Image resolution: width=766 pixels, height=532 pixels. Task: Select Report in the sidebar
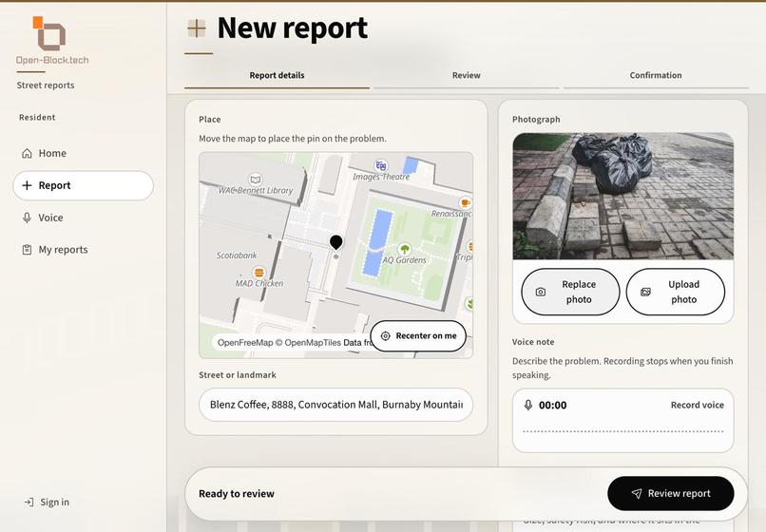coord(83,185)
